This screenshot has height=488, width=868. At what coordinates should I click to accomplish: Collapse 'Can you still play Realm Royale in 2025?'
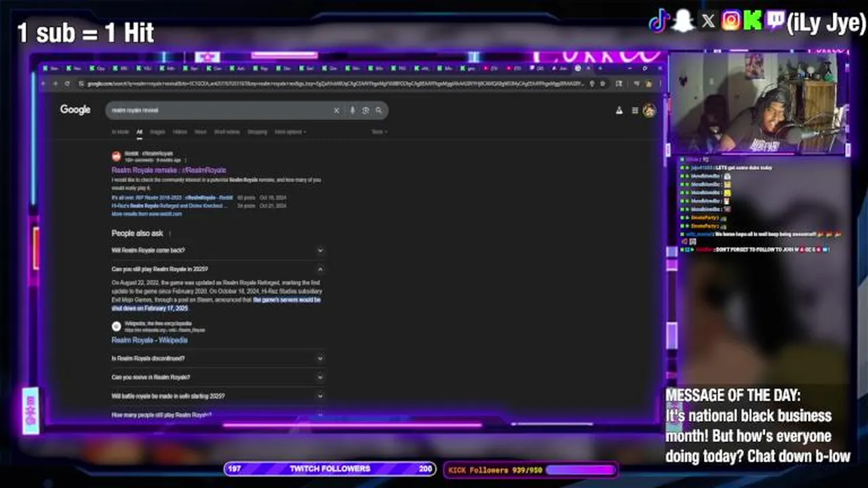tap(218, 269)
